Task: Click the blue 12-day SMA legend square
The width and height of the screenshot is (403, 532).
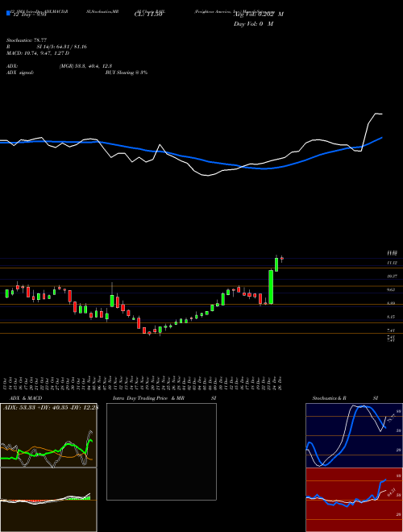Action: pyautogui.click(x=8, y=14)
